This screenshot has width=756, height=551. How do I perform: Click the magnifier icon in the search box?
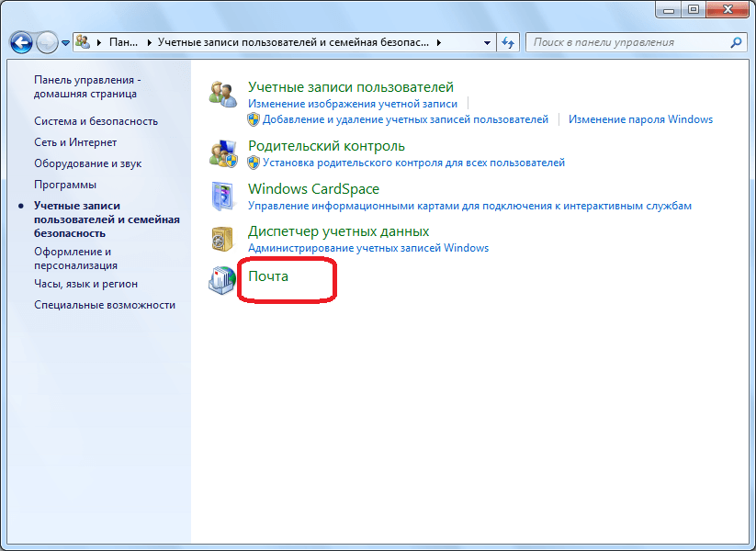pos(736,42)
